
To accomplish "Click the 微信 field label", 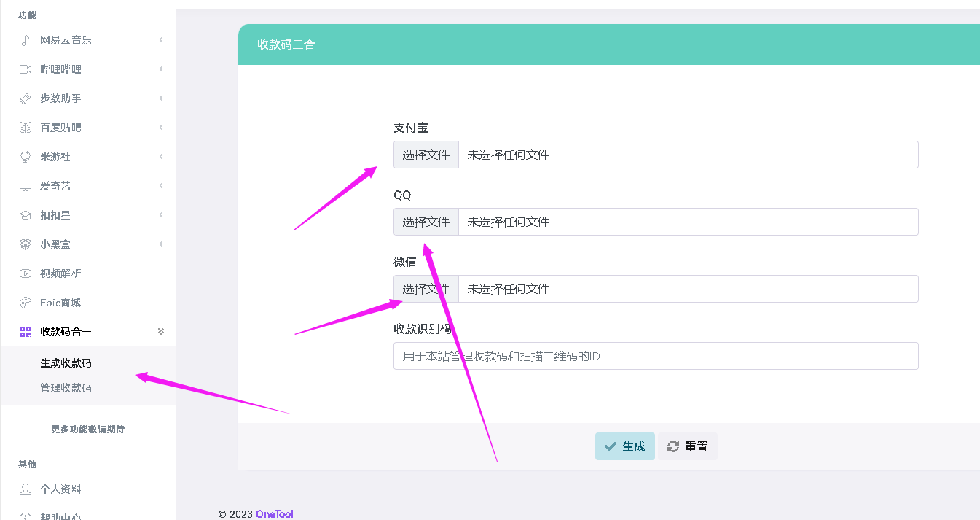I will click(x=405, y=262).
